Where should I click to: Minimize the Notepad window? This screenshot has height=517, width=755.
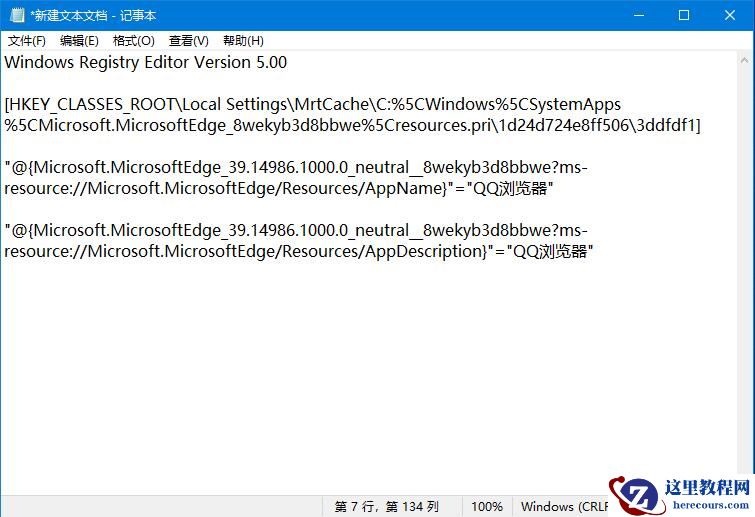[639, 15]
